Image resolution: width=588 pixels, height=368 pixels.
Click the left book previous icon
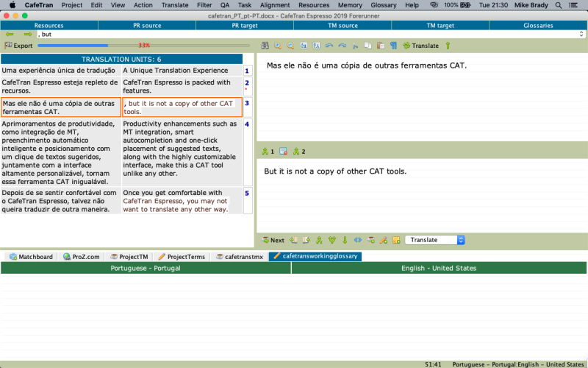click(x=293, y=240)
